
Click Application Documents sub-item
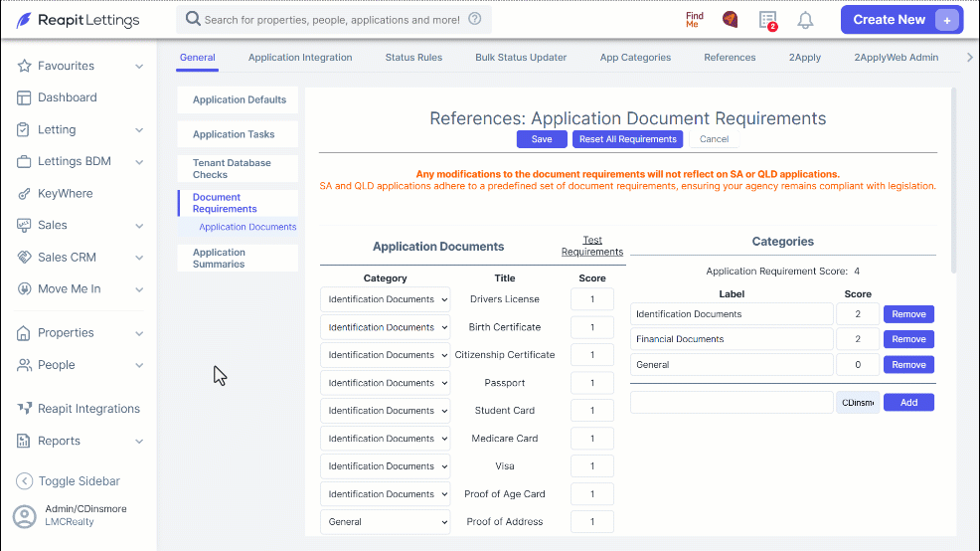click(x=247, y=227)
